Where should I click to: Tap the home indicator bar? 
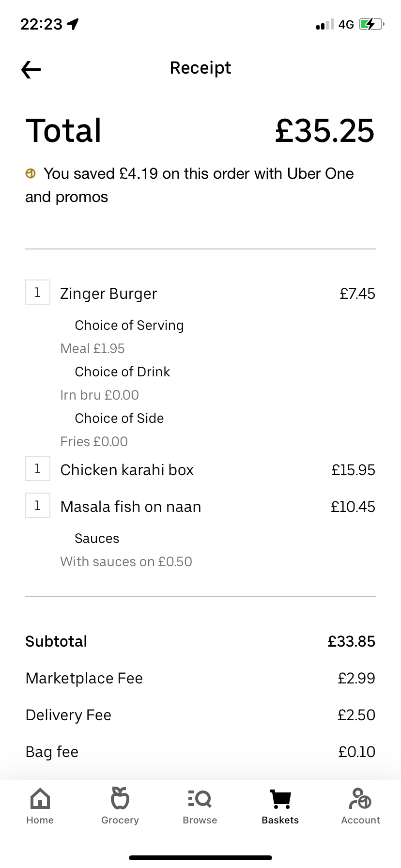[x=200, y=858]
